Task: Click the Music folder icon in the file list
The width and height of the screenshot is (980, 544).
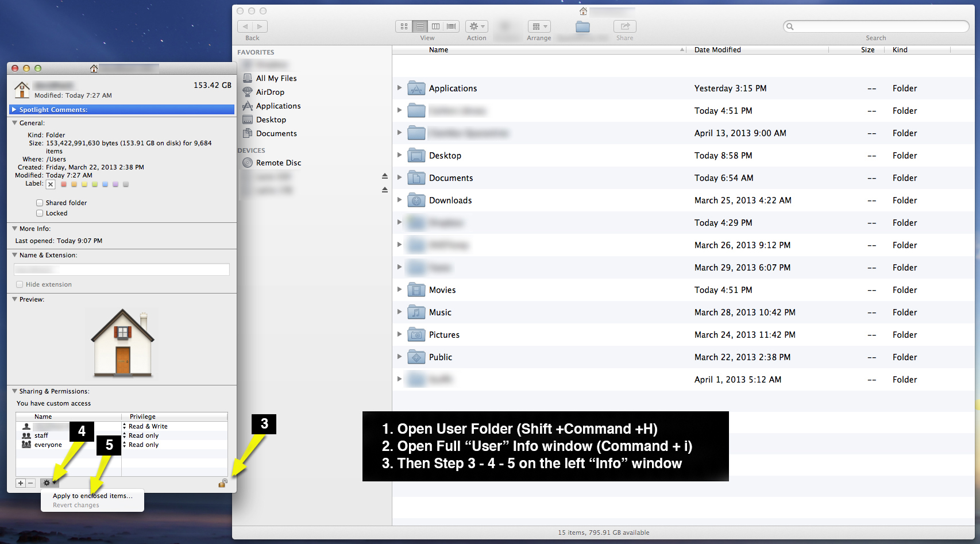Action: 416,312
